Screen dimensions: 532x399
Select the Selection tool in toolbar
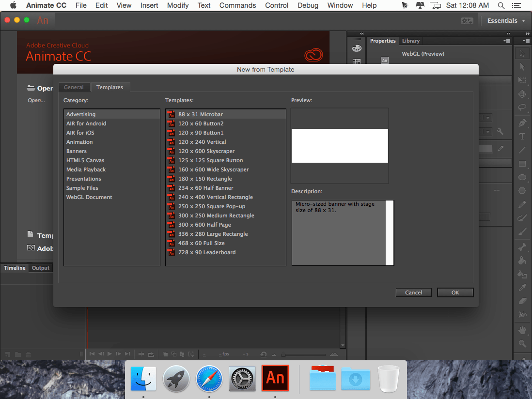(522, 53)
